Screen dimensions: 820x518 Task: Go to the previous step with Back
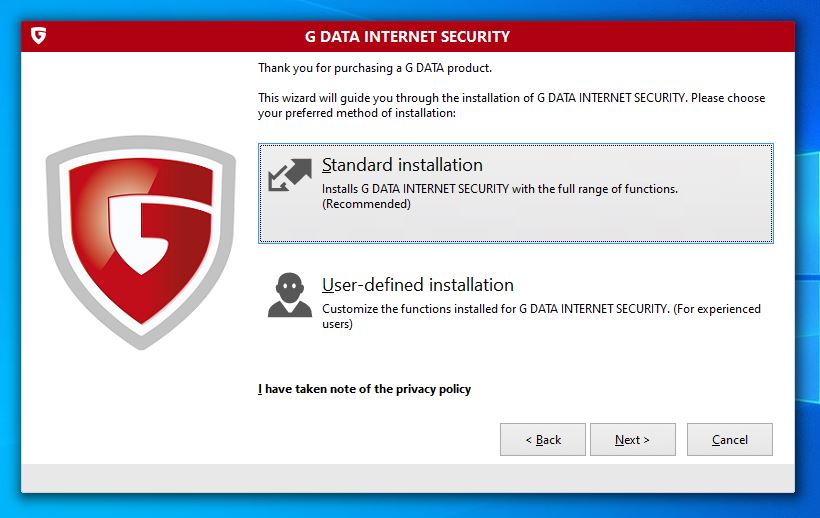click(543, 440)
